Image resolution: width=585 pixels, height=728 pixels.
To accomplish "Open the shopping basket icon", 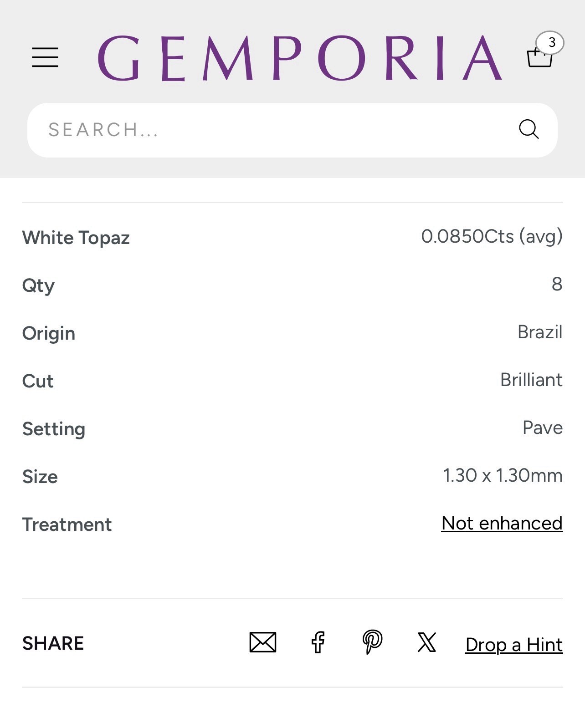I will click(539, 57).
